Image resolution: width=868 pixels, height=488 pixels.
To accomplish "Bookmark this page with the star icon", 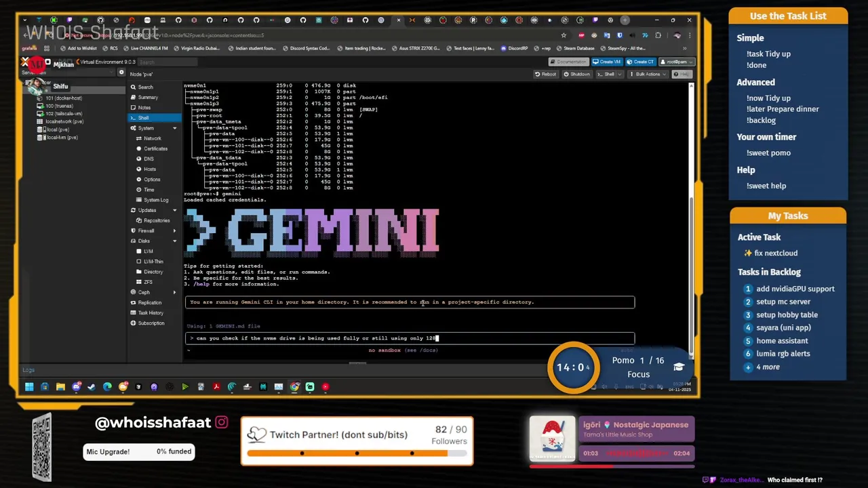I will click(x=563, y=35).
